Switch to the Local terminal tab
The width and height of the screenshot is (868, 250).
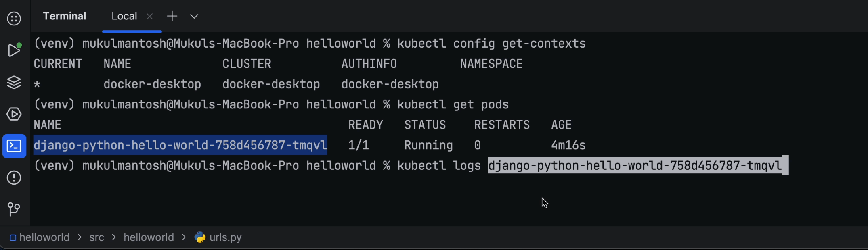click(x=124, y=16)
